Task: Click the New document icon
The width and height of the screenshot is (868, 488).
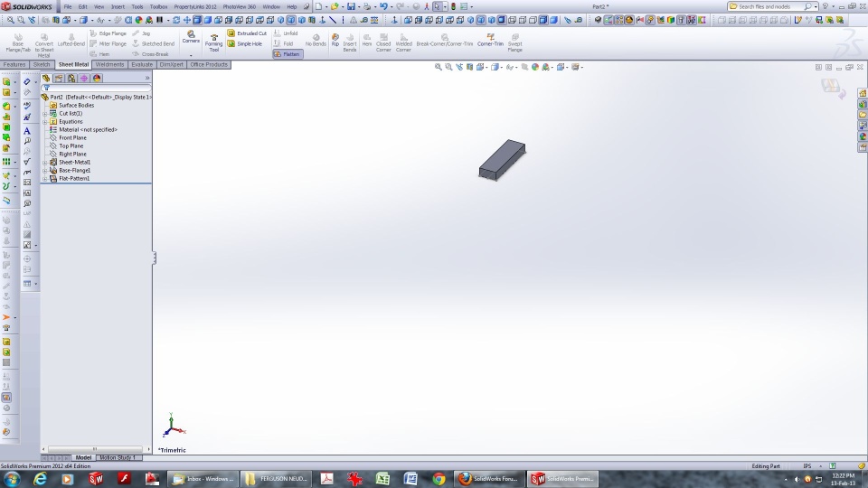Action: (318, 6)
